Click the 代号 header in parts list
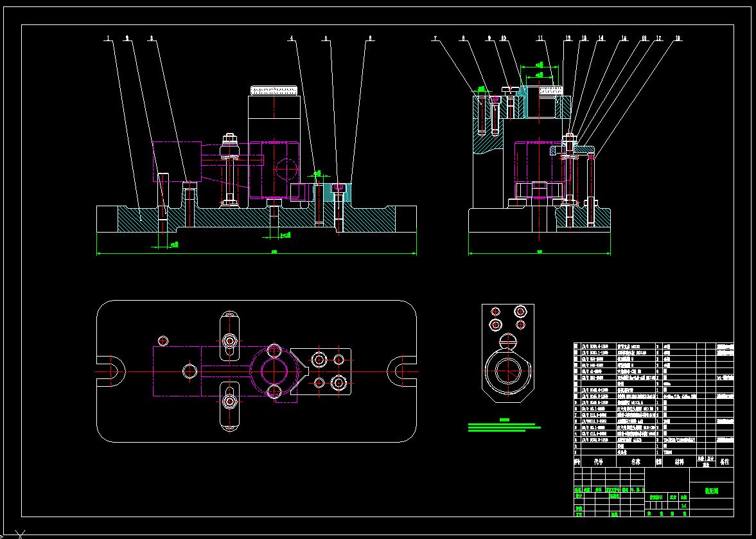 pos(599,461)
